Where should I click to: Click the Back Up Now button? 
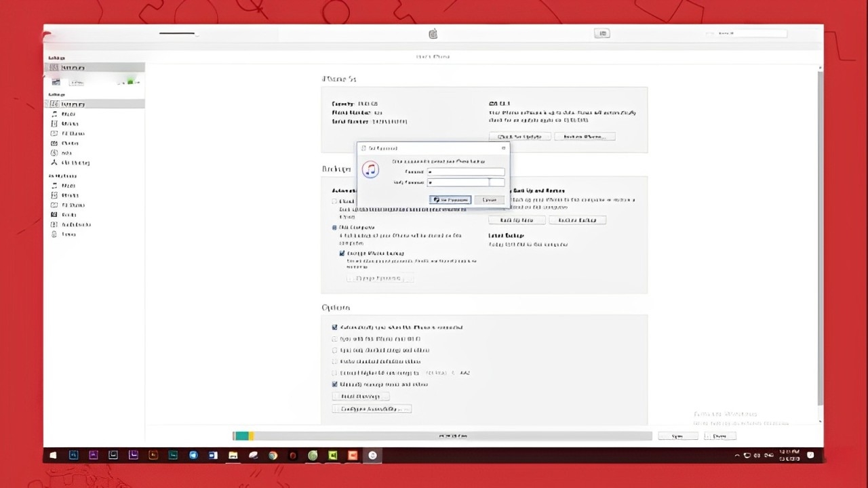point(517,220)
